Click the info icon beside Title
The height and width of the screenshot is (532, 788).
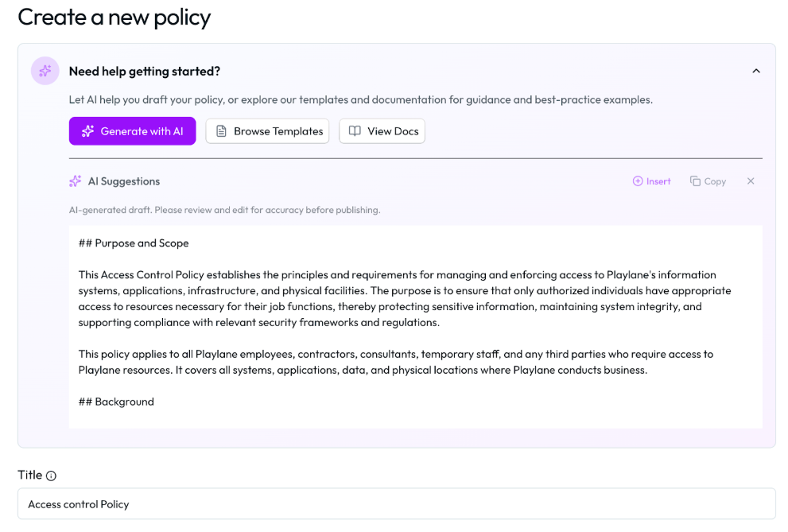[x=51, y=476]
